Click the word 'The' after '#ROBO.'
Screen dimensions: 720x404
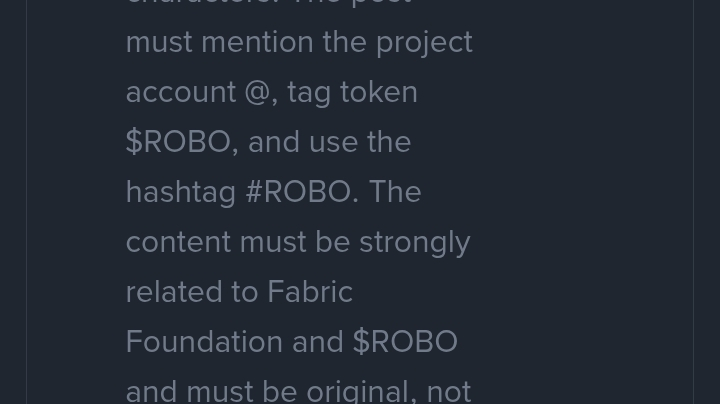[x=395, y=192]
